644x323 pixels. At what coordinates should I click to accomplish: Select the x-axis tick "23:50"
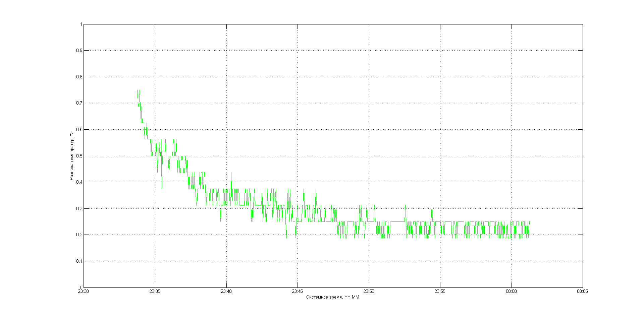[369, 292]
